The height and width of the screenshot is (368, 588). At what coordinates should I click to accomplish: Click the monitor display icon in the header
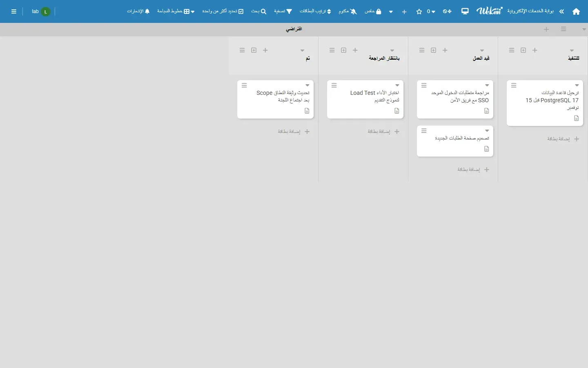click(x=465, y=11)
